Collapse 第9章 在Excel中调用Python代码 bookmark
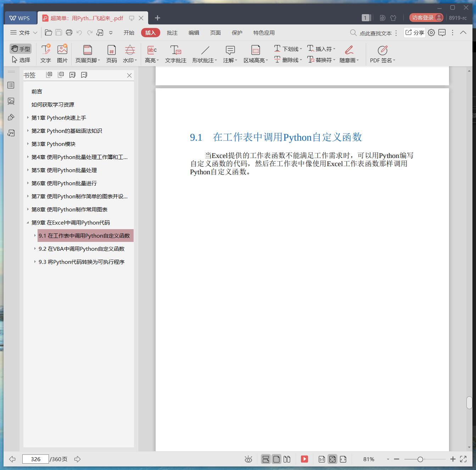This screenshot has height=470, width=476. click(x=28, y=222)
